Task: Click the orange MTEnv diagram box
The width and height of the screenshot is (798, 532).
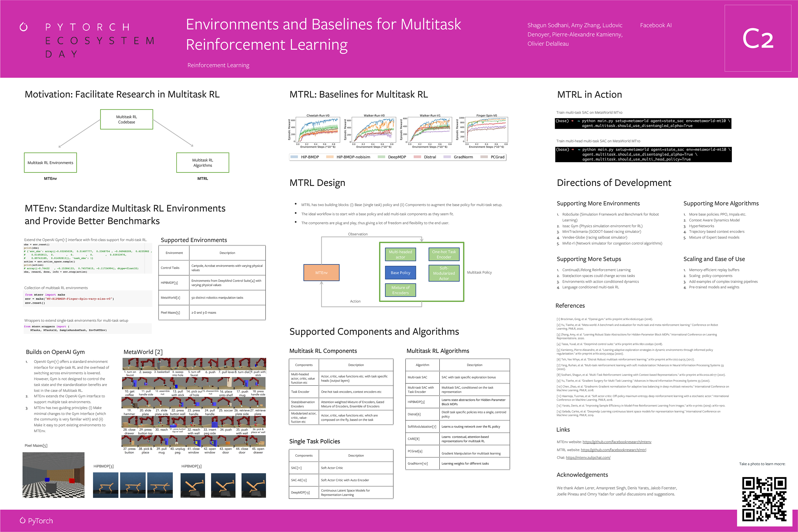Action: (321, 273)
